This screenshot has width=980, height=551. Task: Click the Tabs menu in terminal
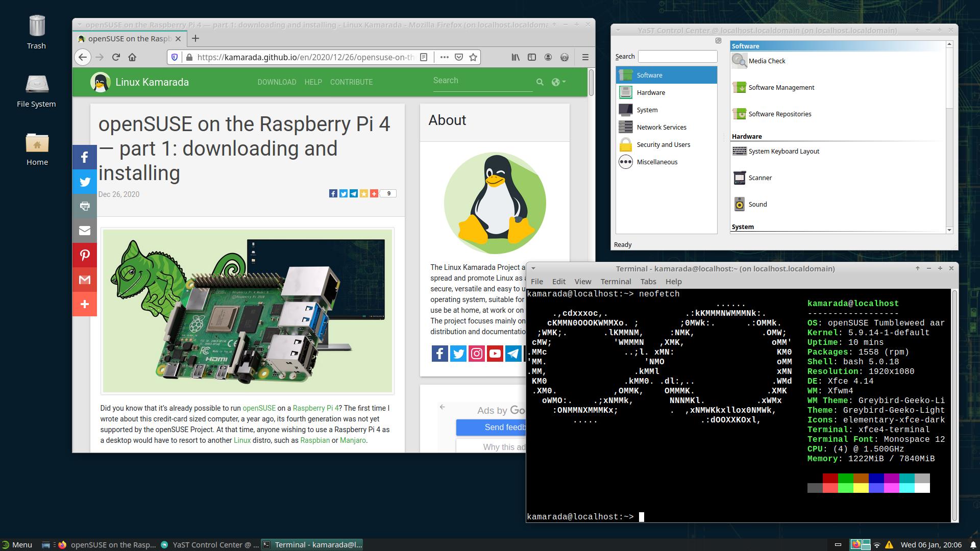pyautogui.click(x=648, y=281)
